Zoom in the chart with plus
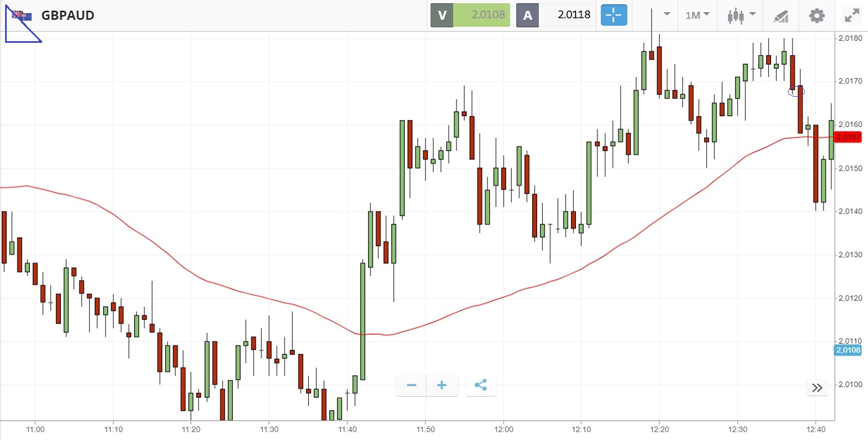 coord(442,385)
